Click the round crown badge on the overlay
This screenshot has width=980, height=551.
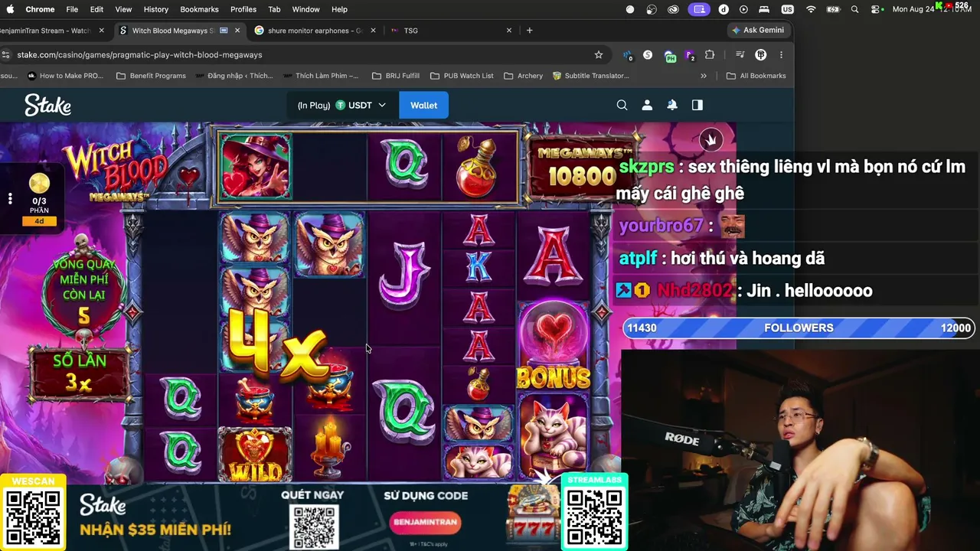pos(711,139)
